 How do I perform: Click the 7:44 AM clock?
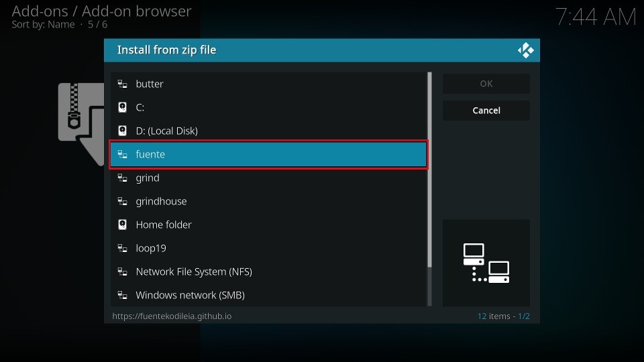click(596, 17)
